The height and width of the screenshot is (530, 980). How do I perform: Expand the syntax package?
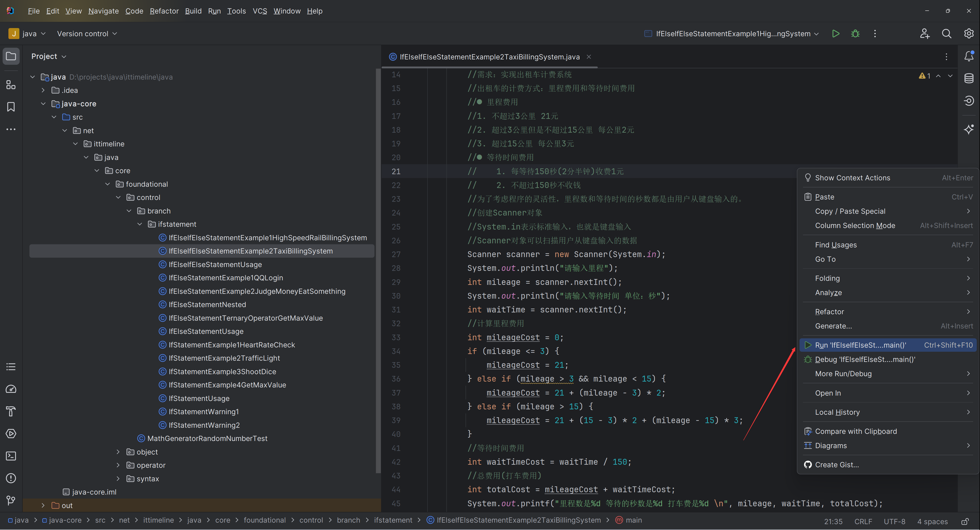click(118, 478)
